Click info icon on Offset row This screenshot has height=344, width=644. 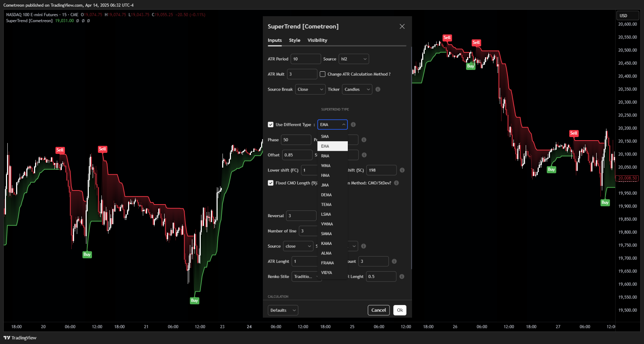coord(364,155)
